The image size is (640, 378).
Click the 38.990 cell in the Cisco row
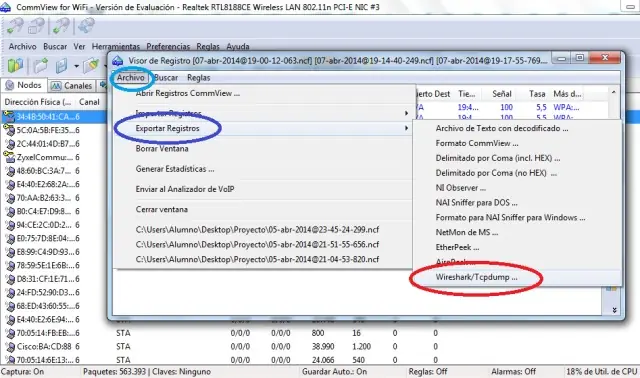click(323, 347)
